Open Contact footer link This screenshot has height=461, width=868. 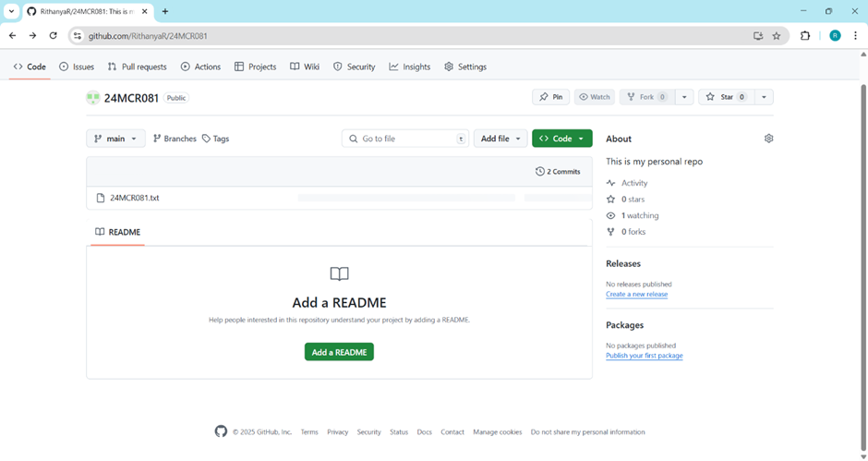(452, 432)
